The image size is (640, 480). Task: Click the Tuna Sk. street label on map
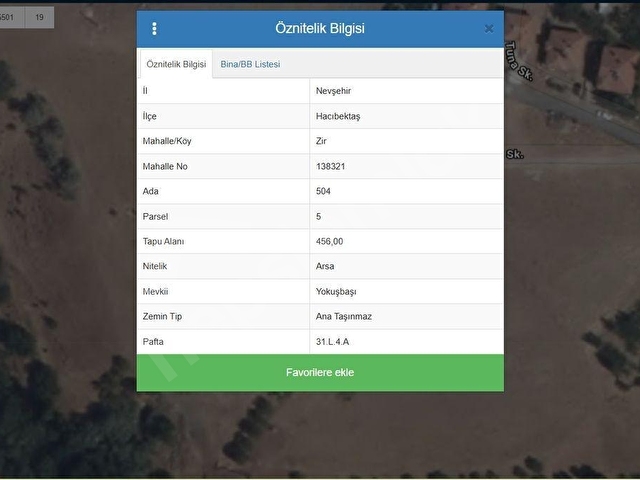tap(519, 60)
